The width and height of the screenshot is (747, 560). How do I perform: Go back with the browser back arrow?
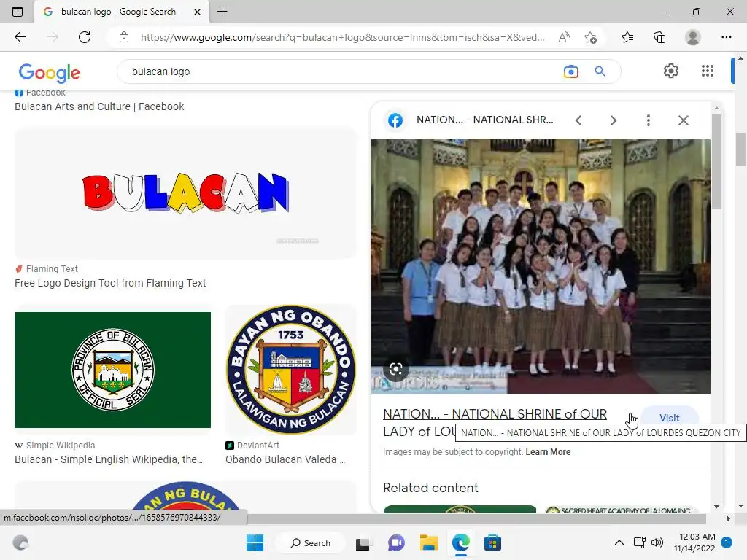pyautogui.click(x=20, y=37)
